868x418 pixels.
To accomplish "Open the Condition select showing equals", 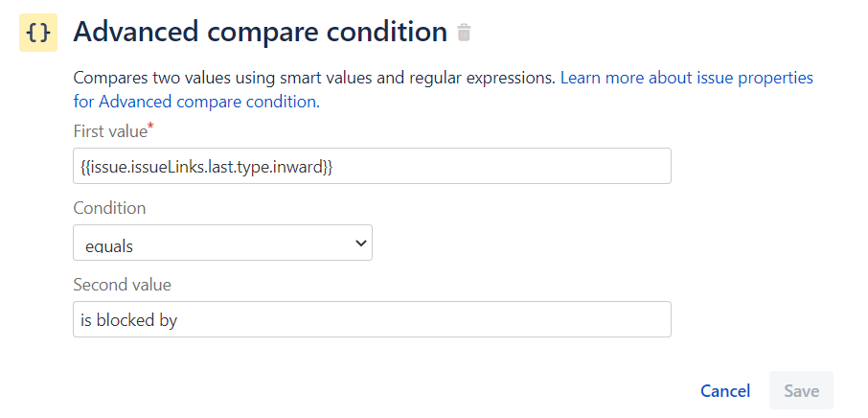I will (x=222, y=244).
